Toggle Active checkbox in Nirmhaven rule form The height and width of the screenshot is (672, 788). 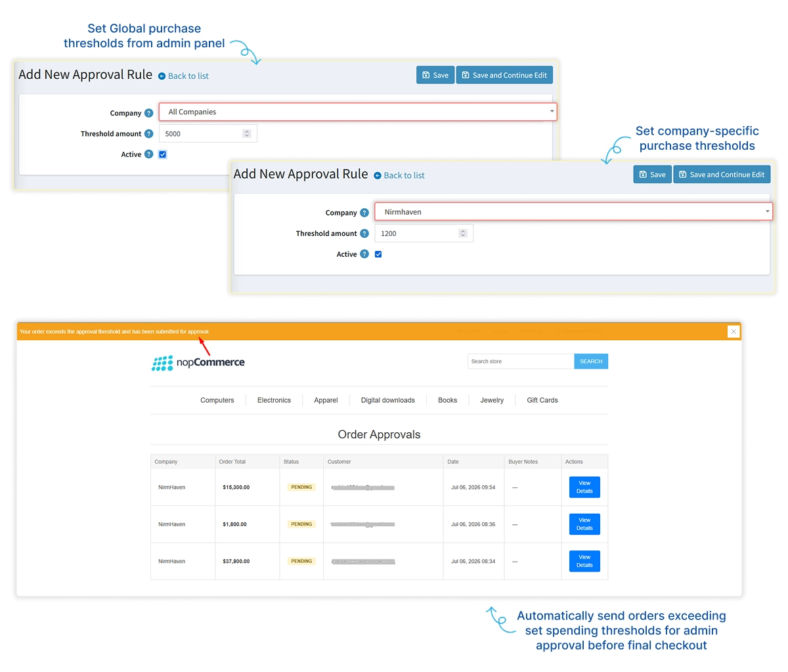(x=378, y=254)
